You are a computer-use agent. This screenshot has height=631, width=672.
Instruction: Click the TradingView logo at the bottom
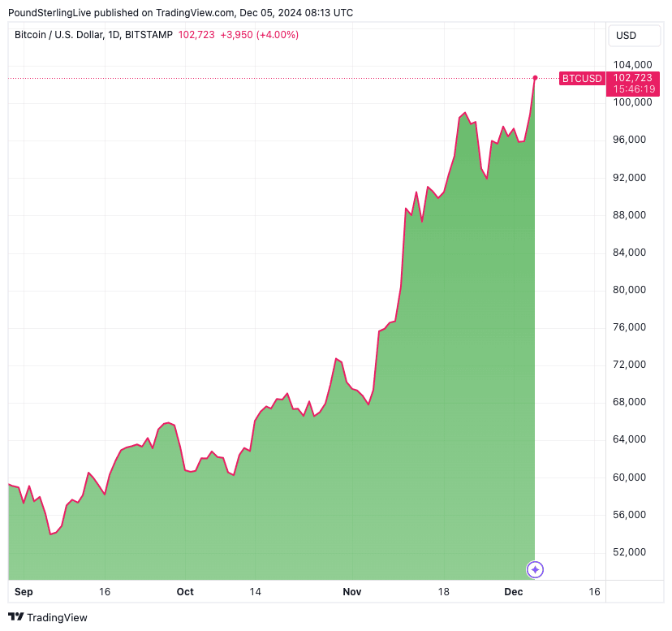[x=47, y=617]
